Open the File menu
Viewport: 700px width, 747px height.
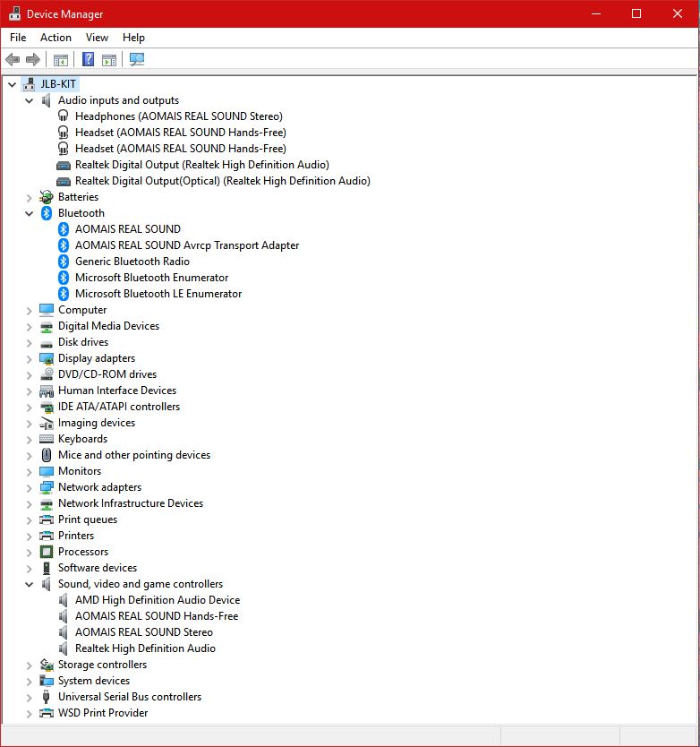(18, 37)
